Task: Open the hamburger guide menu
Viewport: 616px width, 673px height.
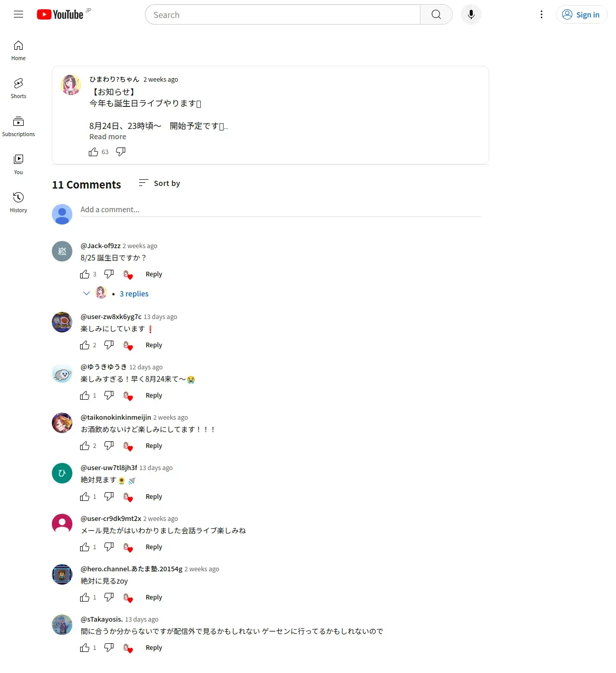Action: click(x=18, y=14)
